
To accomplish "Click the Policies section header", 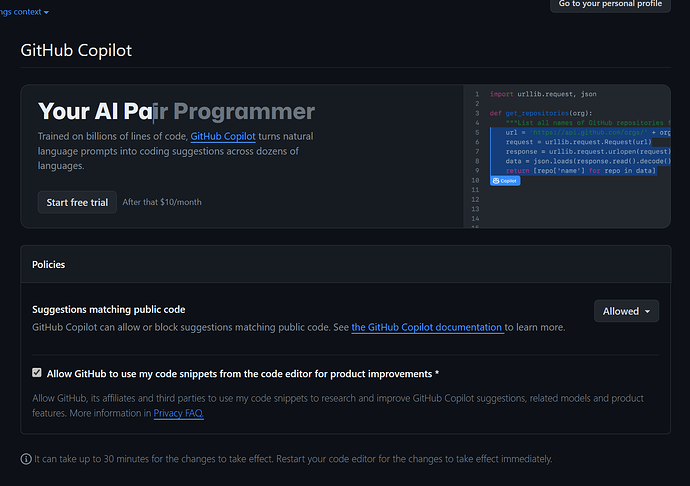I will click(x=48, y=265).
